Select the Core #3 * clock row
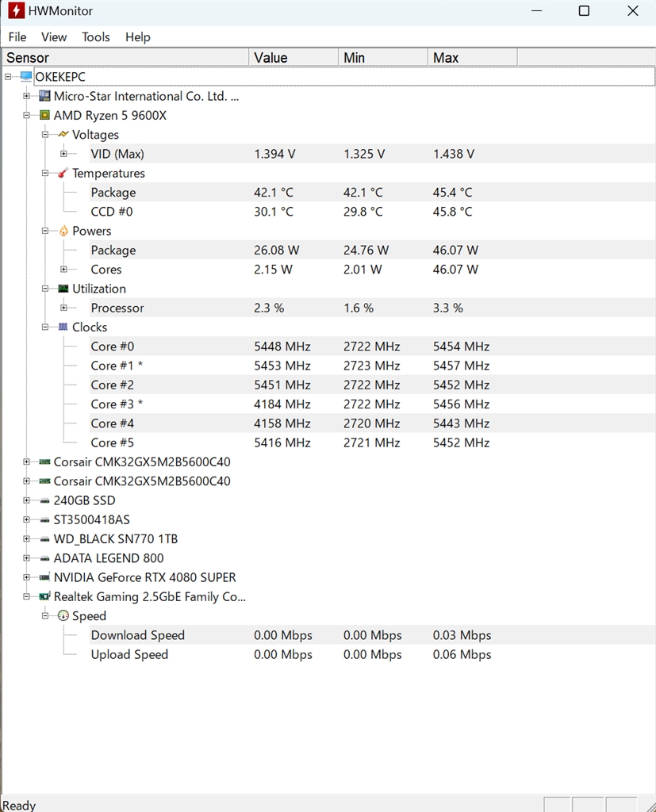 372,404
